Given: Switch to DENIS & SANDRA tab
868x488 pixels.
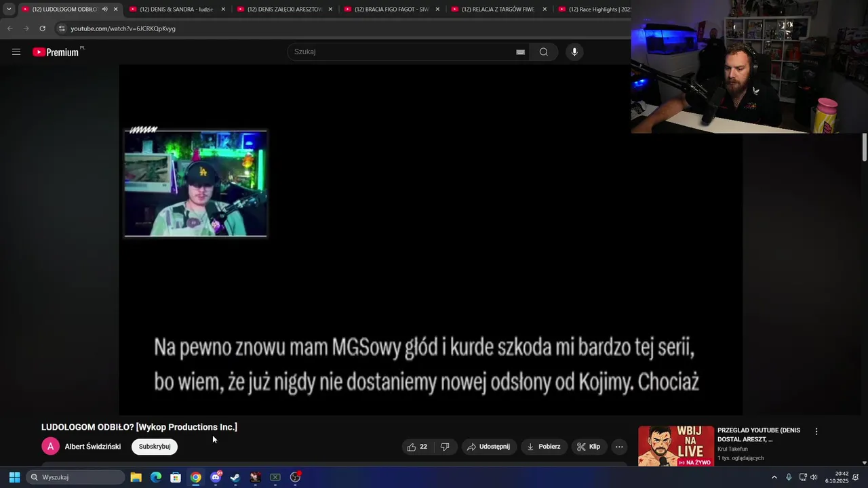Looking at the screenshot, I should coord(176,9).
